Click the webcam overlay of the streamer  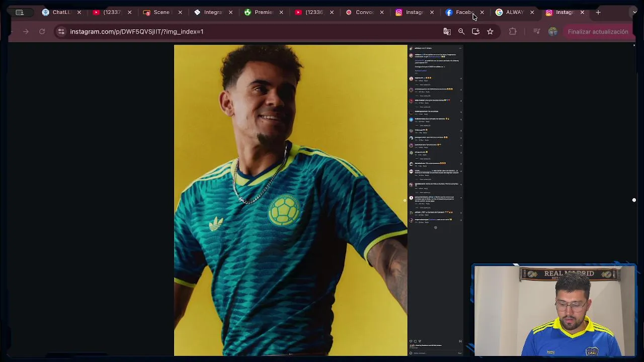coord(554,311)
